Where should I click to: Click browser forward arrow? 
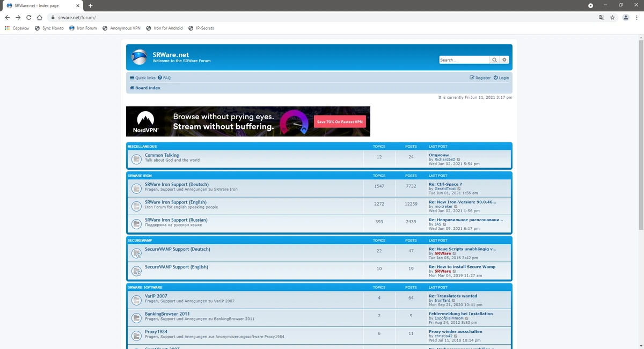coord(18,17)
